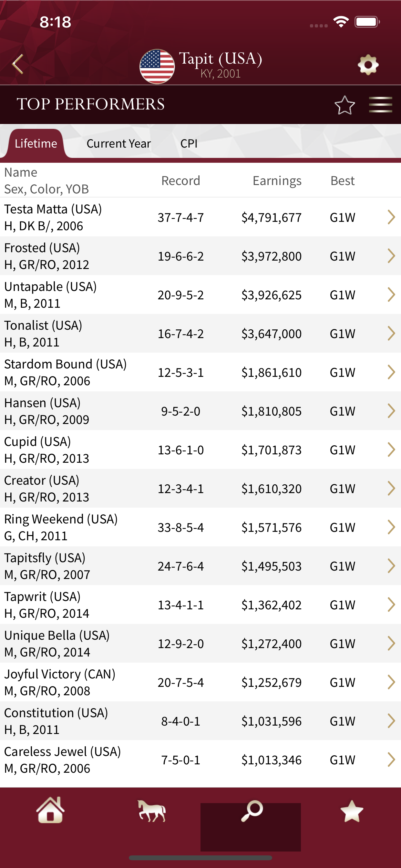The image size is (401, 868).
Task: Open the horse icon in bottom bar
Action: click(x=152, y=811)
